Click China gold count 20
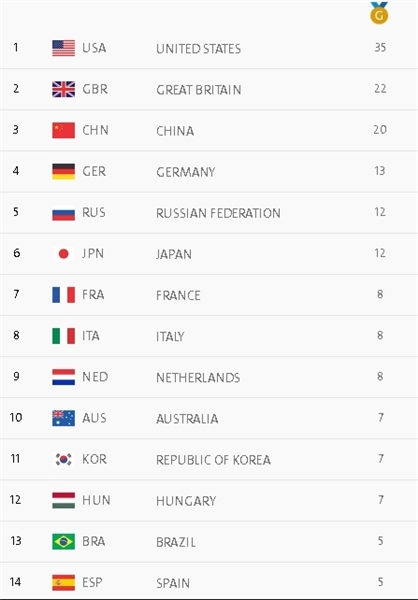 tap(380, 130)
